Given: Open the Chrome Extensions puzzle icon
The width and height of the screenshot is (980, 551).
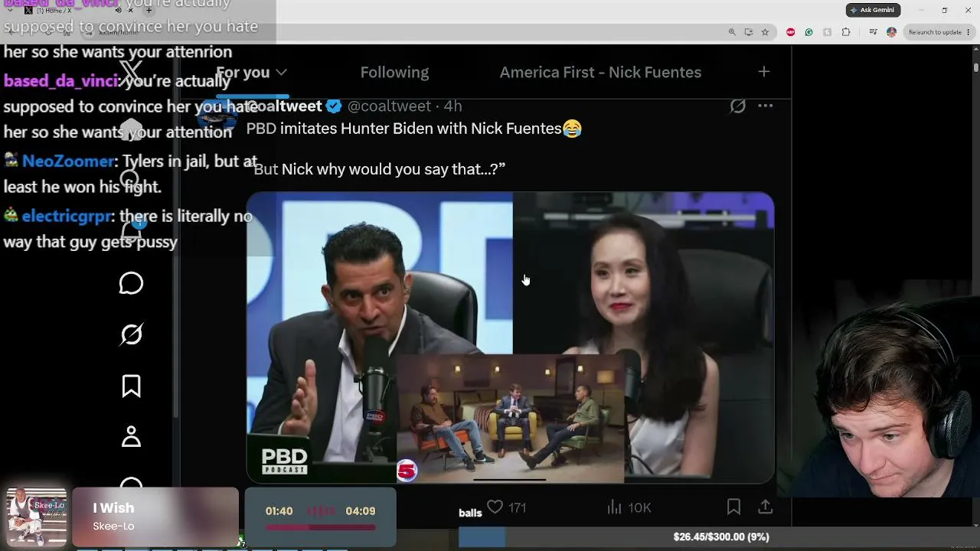Looking at the screenshot, I should [x=845, y=32].
